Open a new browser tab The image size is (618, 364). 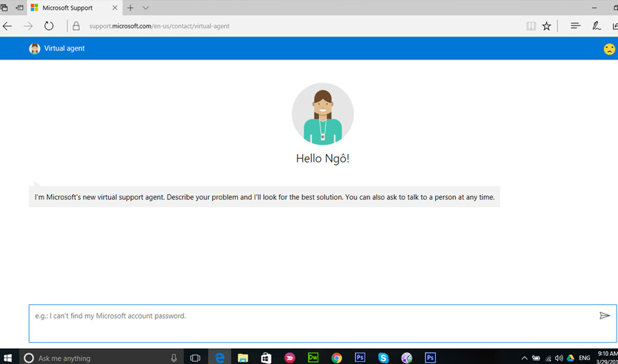click(x=130, y=8)
